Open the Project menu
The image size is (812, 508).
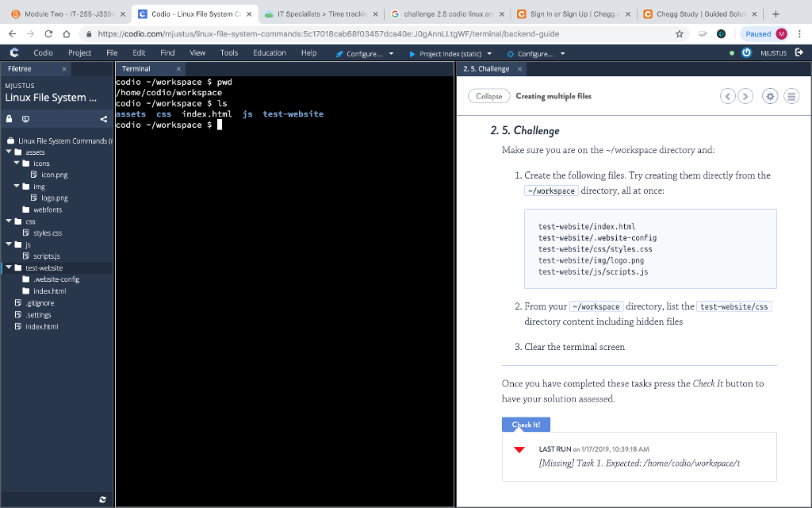79,53
